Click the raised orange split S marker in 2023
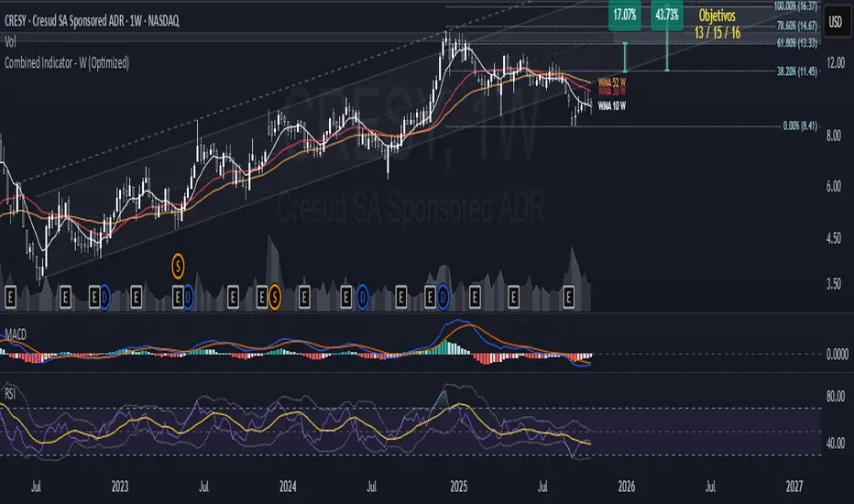This screenshot has width=854, height=504. tap(178, 267)
